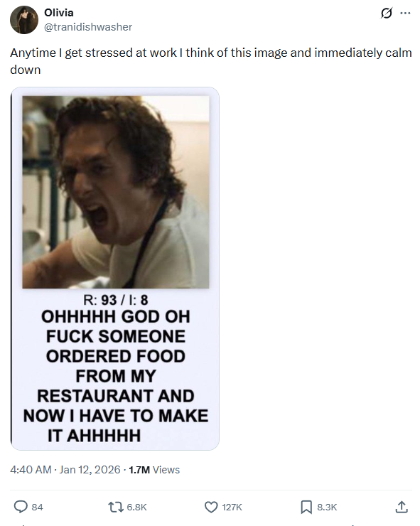This screenshot has width=420, height=526.
Task: Open Olivia's profile picture
Action: pyautogui.click(x=24, y=20)
